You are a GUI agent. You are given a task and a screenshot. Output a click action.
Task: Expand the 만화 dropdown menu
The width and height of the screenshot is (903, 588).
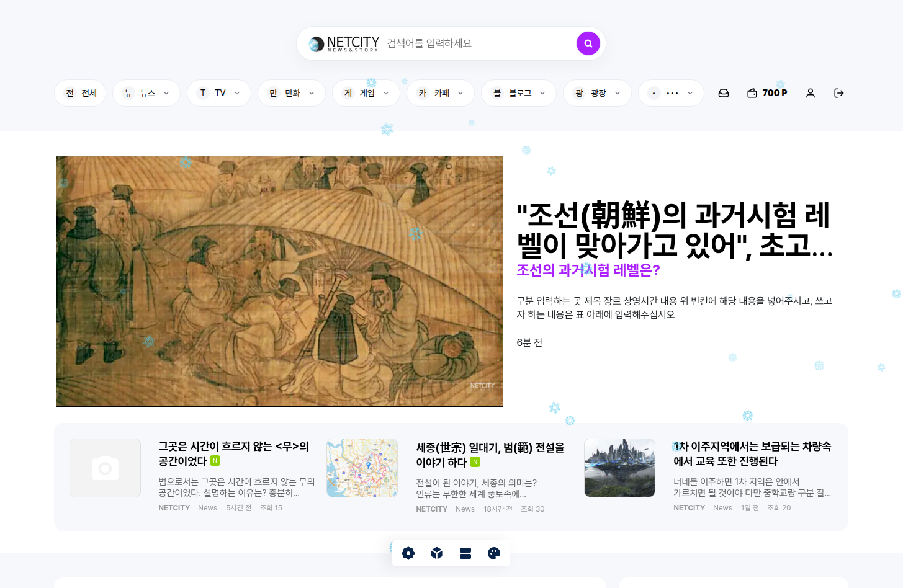[x=292, y=93]
